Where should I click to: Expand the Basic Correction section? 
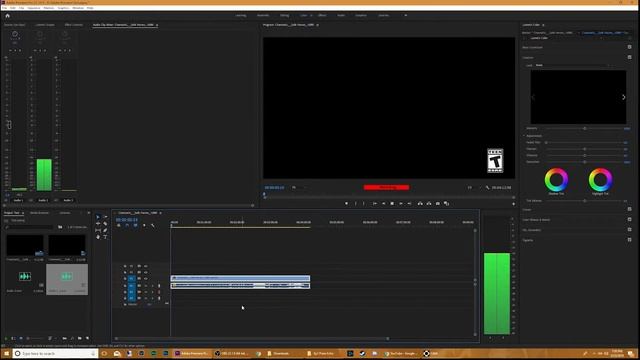pyautogui.click(x=533, y=47)
